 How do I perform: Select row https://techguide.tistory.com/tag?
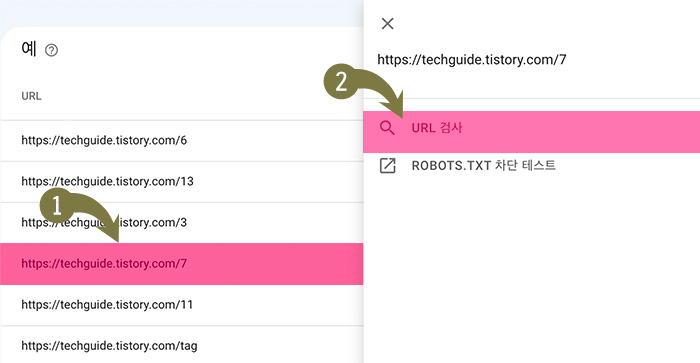click(x=182, y=345)
